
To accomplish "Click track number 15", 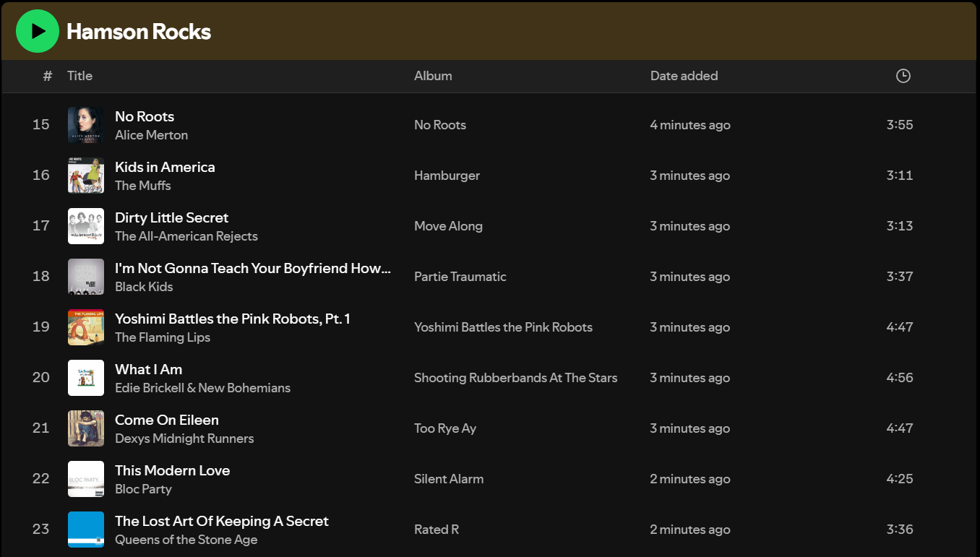I will (x=41, y=125).
